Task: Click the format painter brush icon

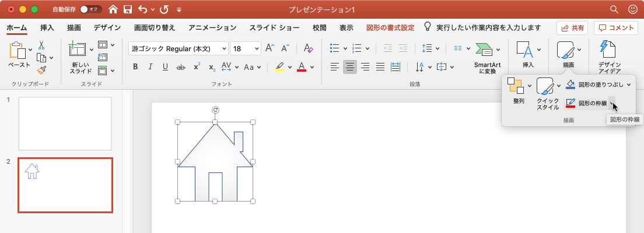Action: (x=41, y=70)
